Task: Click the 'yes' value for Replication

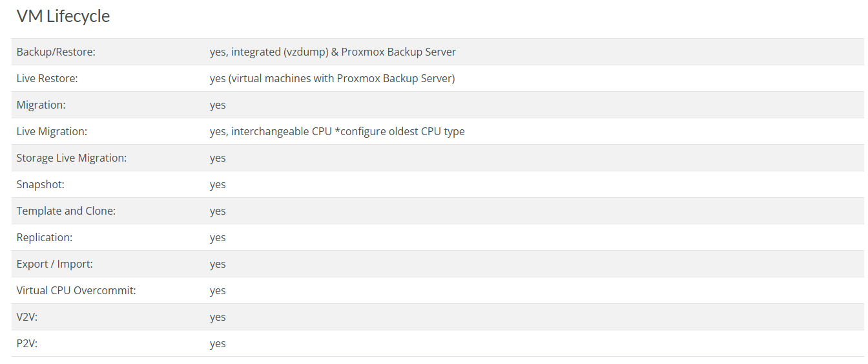Action: point(218,237)
